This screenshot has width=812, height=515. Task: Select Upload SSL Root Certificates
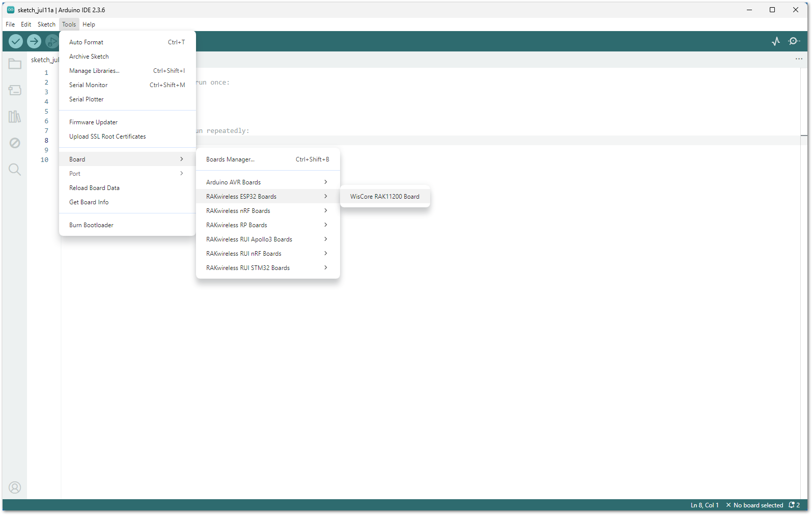coord(127,137)
